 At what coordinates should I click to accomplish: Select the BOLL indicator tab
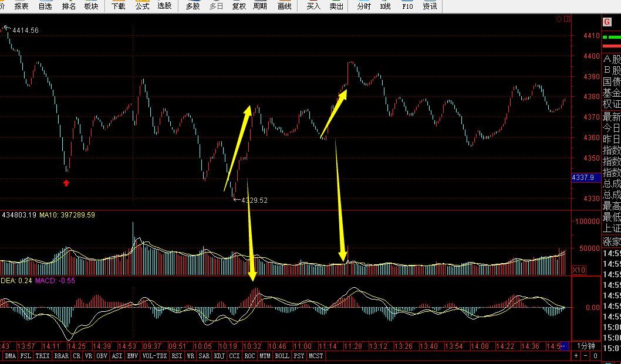(x=282, y=356)
